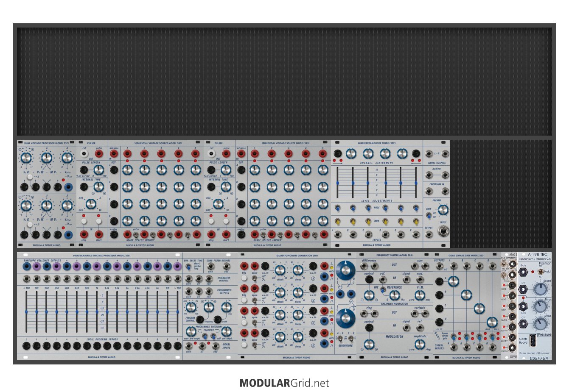Click the preamp gain knob on the Mixer
Screen dimensions: 569x392
pyautogui.click(x=443, y=209)
